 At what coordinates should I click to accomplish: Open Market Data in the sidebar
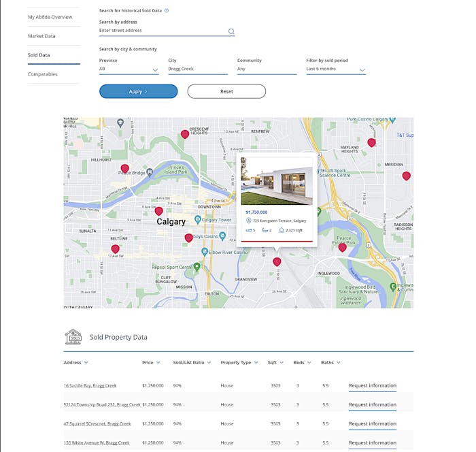pyautogui.click(x=41, y=36)
